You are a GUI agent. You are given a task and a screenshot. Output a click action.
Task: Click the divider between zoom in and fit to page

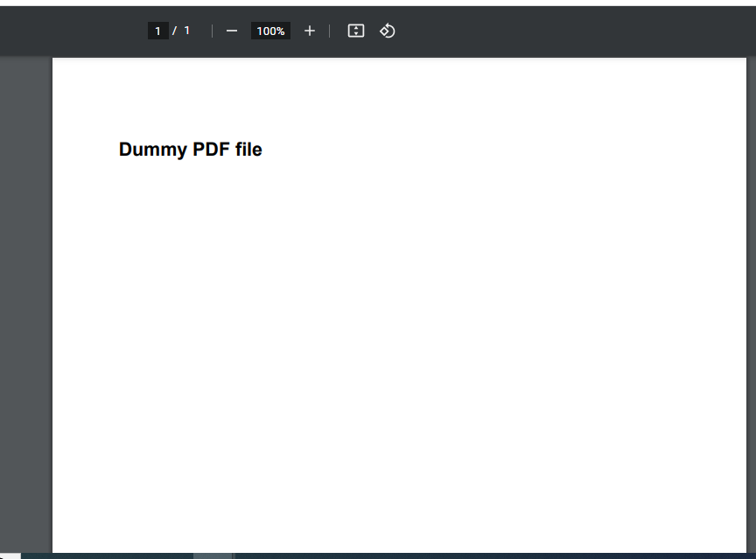(x=330, y=31)
